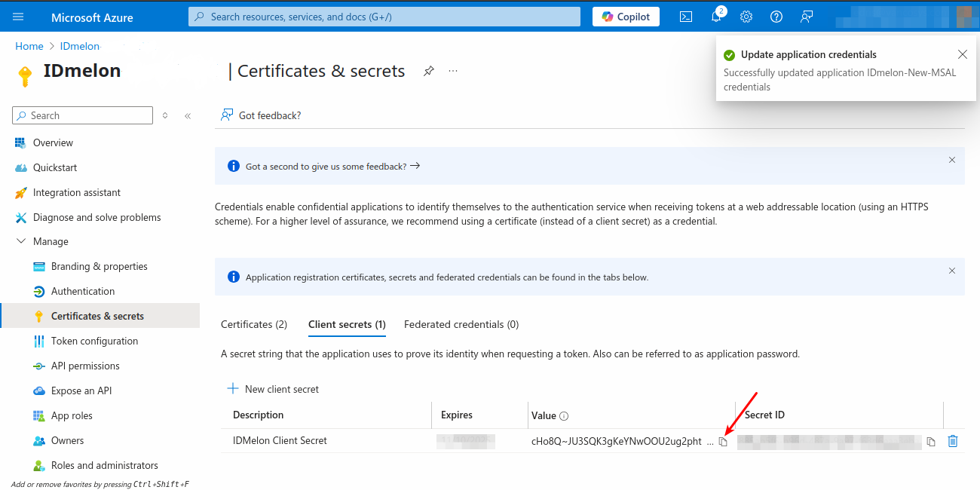Go to the Home breadcrumb
Screen dimensions: 980x490
click(29, 46)
